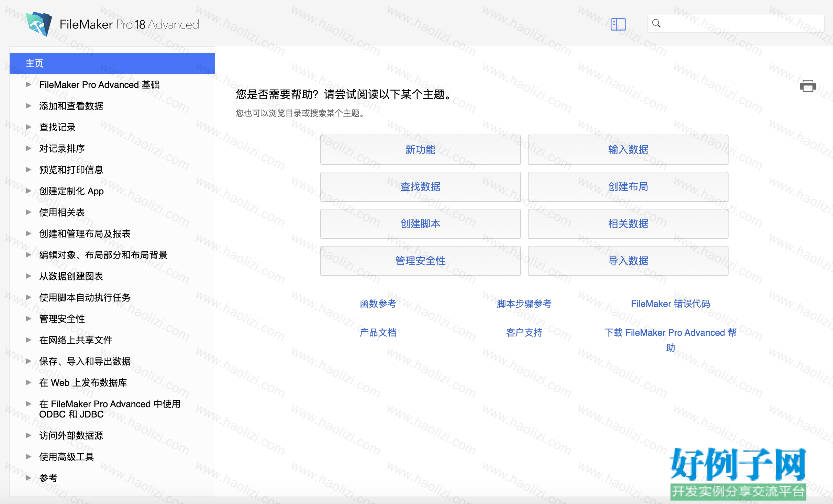The image size is (833, 504).
Task: Expand arrow next to ODBC 和 JDBC topic
Action: click(x=29, y=404)
